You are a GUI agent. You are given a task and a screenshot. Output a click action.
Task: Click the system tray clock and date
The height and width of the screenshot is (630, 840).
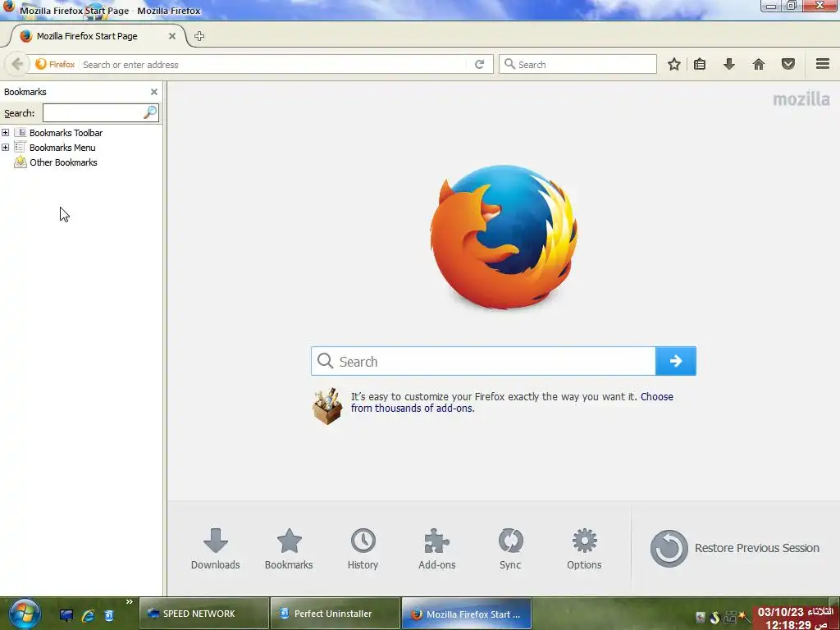pyautogui.click(x=796, y=618)
